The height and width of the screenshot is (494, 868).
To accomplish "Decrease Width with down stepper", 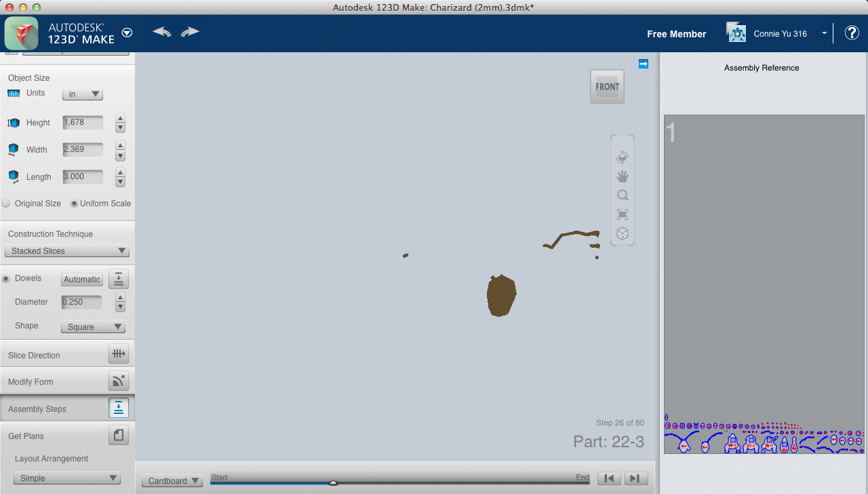I will point(120,155).
